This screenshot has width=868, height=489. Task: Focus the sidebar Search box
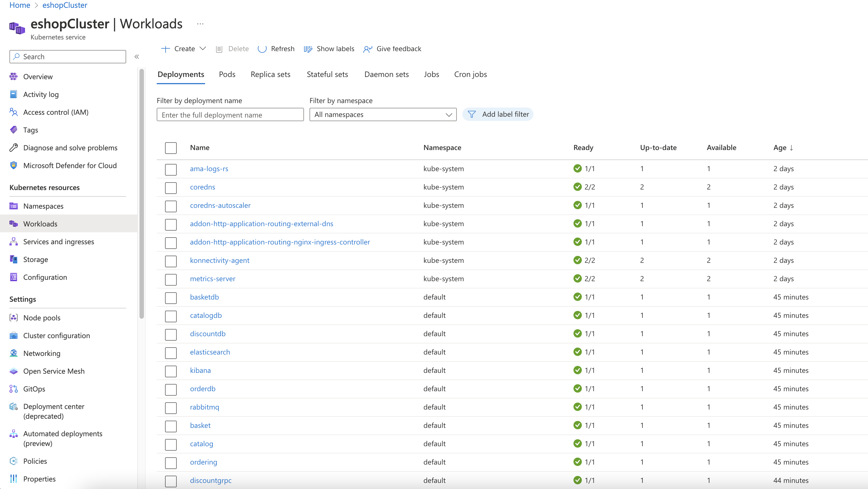pyautogui.click(x=68, y=57)
